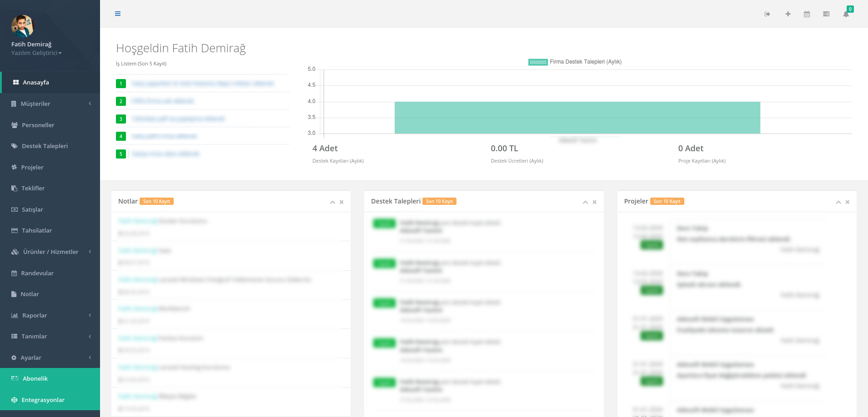The image size is (868, 417).
Task: Open the calendar icon in top bar
Action: [807, 14]
